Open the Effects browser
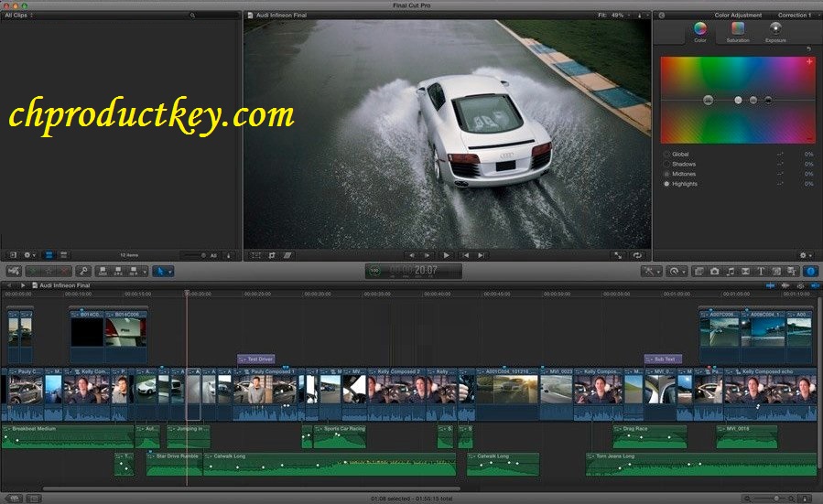 [699, 271]
